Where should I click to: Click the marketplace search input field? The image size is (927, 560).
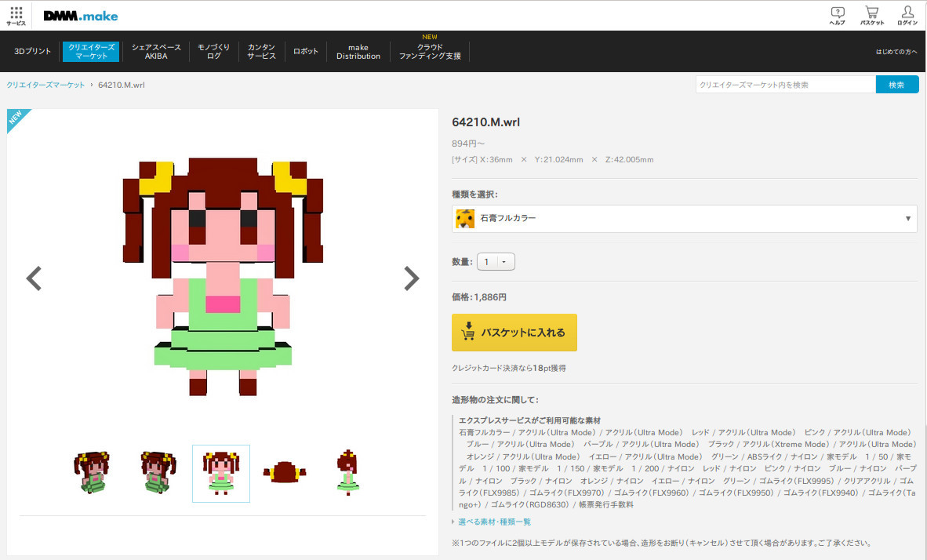tap(785, 85)
